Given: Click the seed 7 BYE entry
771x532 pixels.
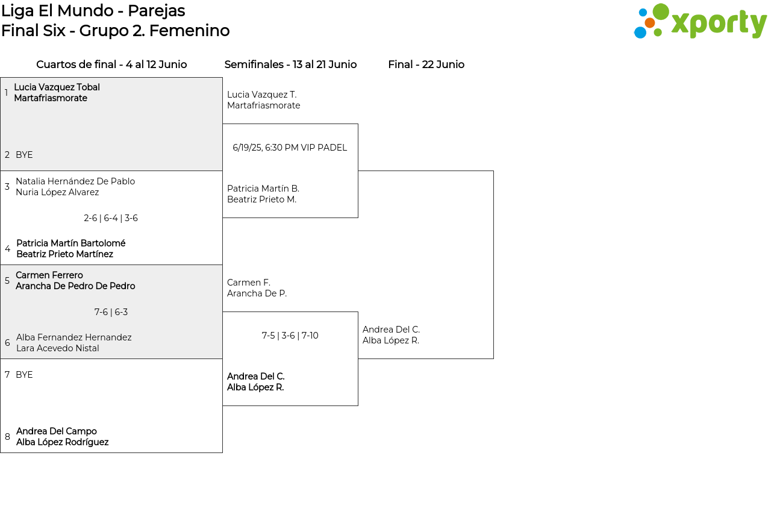Looking at the screenshot, I should (x=24, y=375).
